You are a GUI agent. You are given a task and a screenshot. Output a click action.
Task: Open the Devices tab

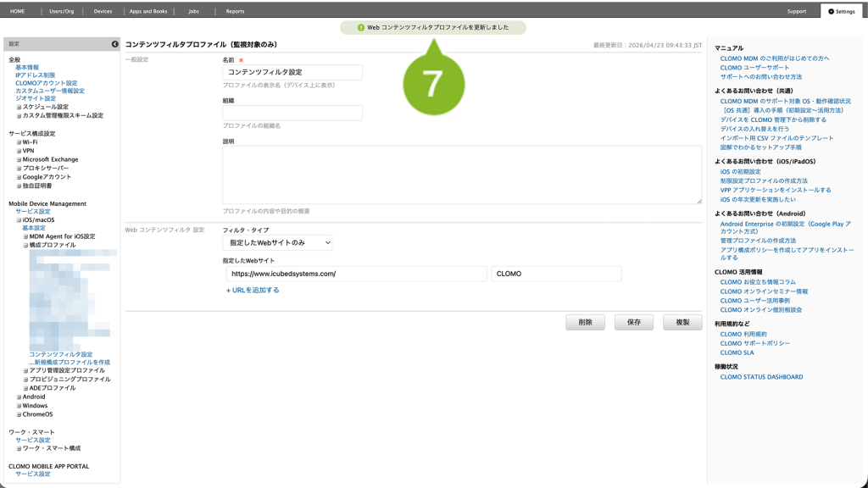click(x=103, y=11)
